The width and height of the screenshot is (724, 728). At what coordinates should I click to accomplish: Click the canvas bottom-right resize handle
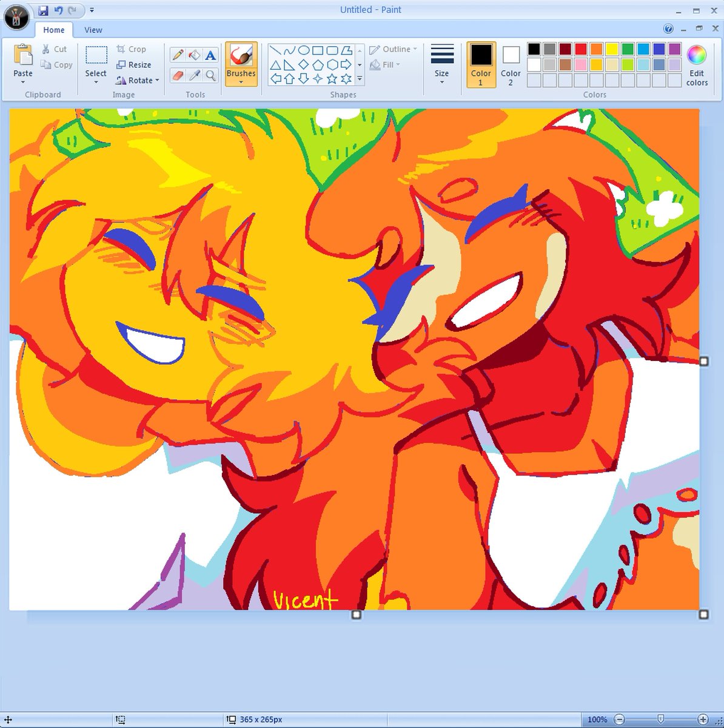point(704,615)
